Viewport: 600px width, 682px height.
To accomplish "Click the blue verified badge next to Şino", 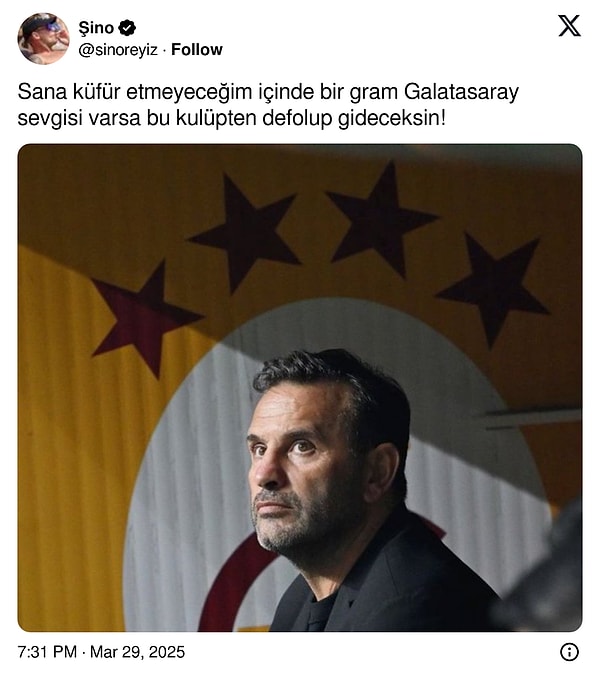I will (x=127, y=28).
